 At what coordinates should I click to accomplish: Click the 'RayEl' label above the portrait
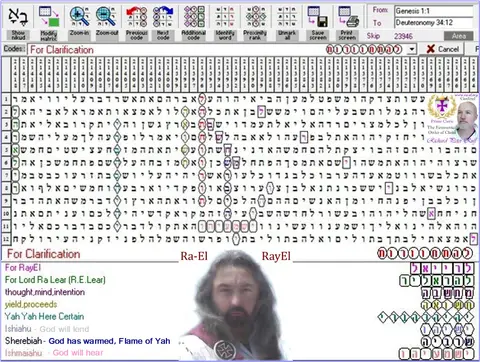pyautogui.click(x=276, y=256)
